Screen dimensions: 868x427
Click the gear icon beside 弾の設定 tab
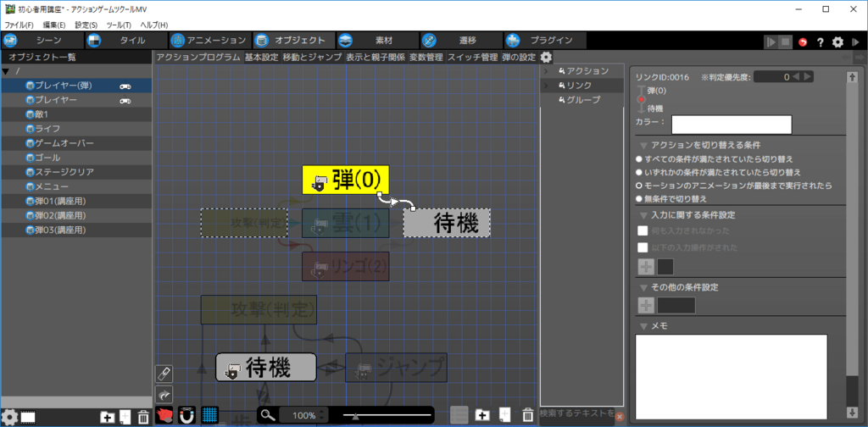pyautogui.click(x=546, y=57)
